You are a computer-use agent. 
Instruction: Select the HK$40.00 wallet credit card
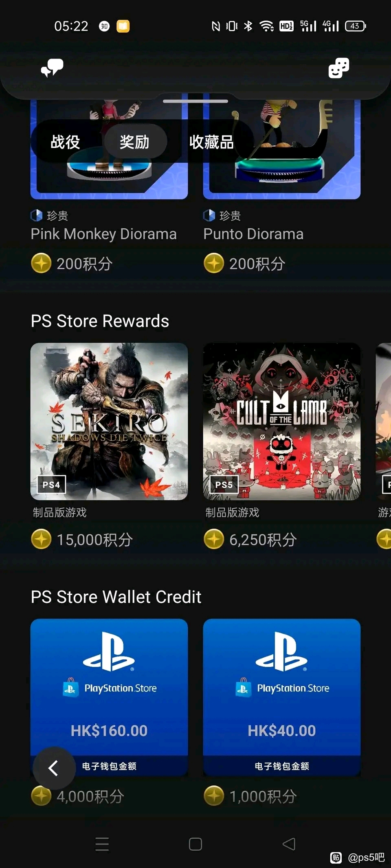tap(282, 697)
